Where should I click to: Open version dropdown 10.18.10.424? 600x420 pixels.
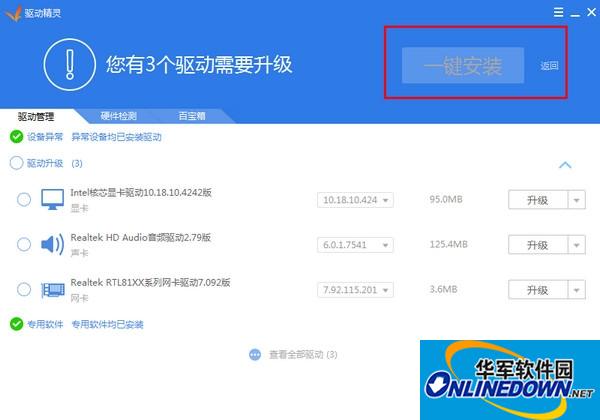click(355, 200)
